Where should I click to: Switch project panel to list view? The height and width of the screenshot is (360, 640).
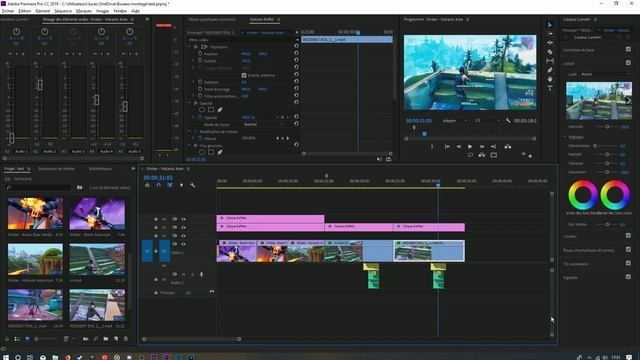[x=17, y=339]
